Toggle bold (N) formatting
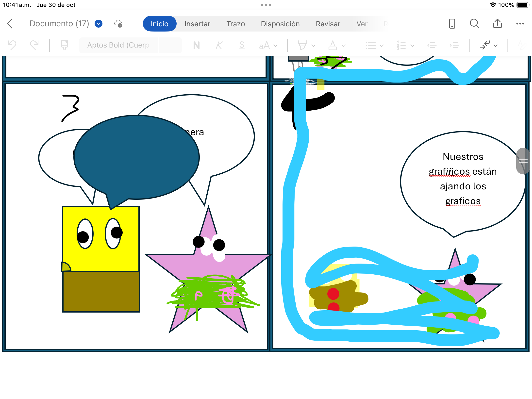Image resolution: width=532 pixels, height=399 pixels. [x=196, y=45]
